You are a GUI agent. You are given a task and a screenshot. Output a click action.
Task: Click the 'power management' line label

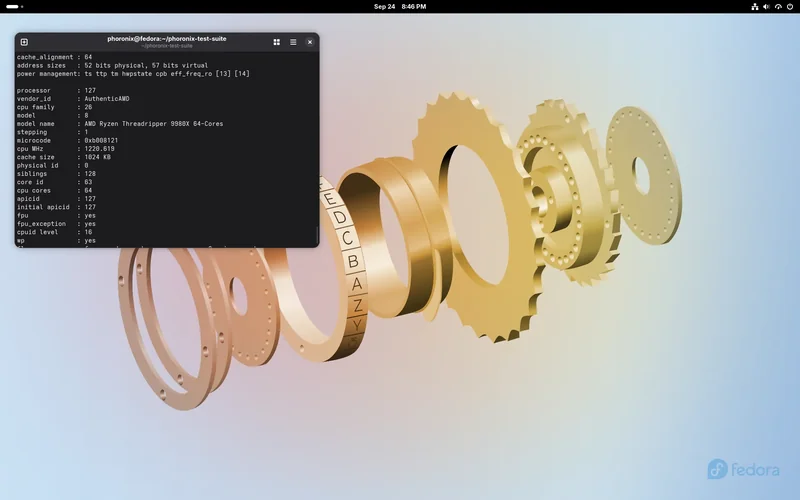47,74
